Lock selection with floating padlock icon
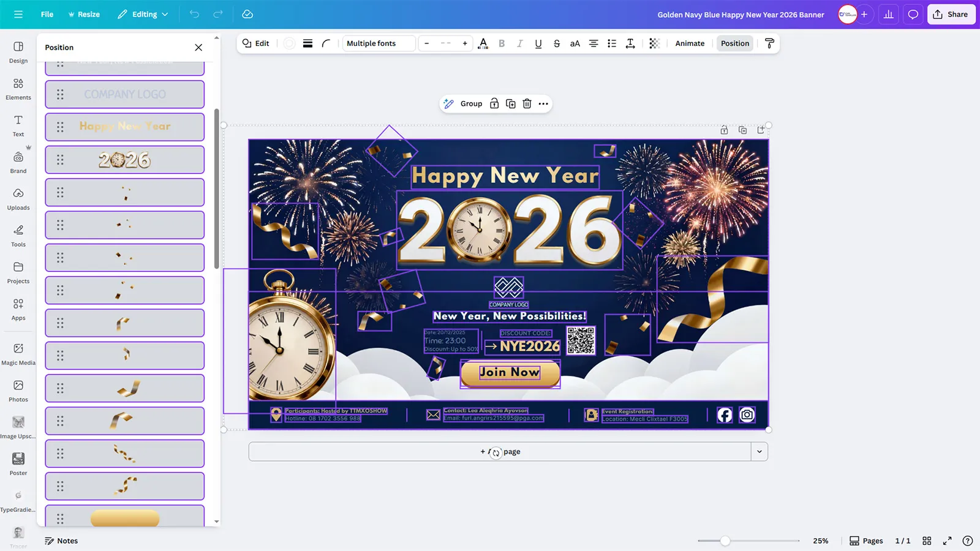Screen dimensions: 980x551 [x=494, y=104]
